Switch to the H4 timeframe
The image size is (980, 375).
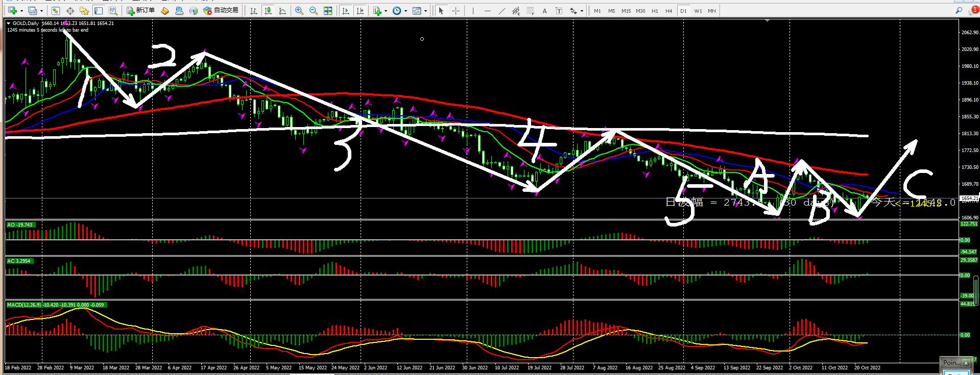668,11
